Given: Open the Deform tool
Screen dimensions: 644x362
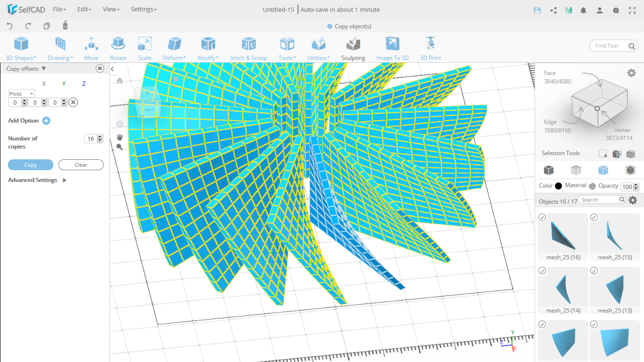Looking at the screenshot, I should click(x=174, y=49).
